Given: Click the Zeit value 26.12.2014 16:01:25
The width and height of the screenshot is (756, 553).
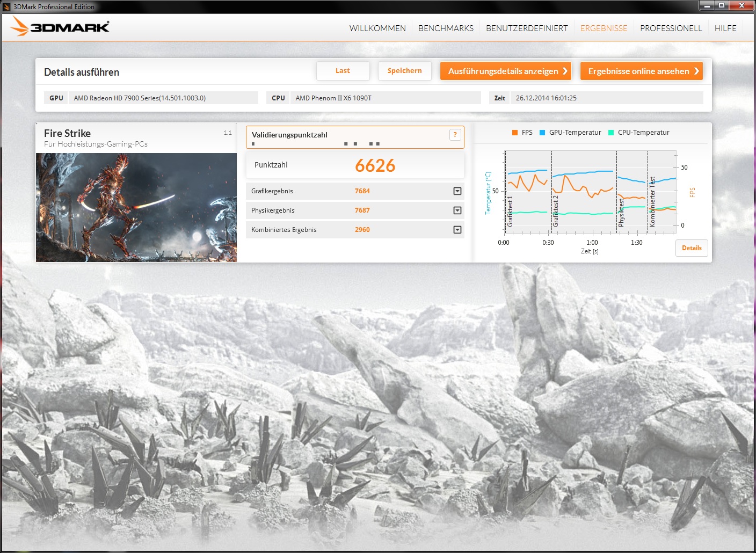Looking at the screenshot, I should (546, 98).
